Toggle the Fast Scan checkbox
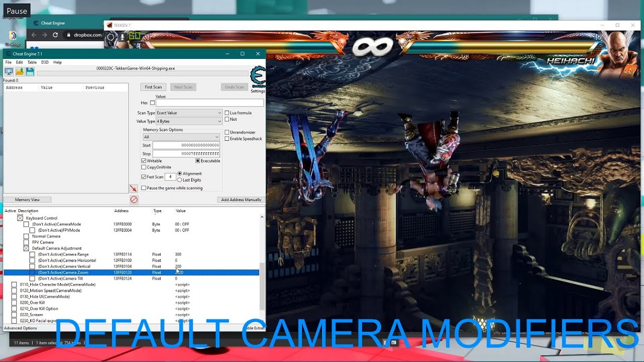This screenshot has width=644, height=362. [144, 177]
